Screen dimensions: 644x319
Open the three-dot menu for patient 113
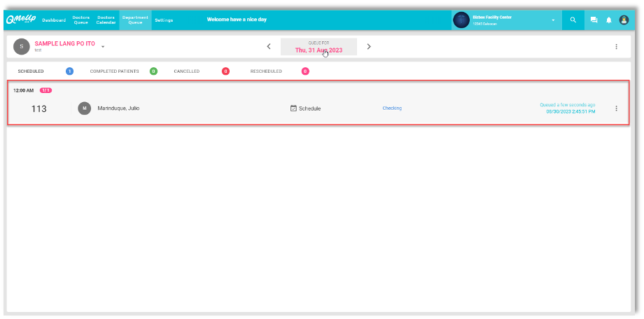coord(616,108)
